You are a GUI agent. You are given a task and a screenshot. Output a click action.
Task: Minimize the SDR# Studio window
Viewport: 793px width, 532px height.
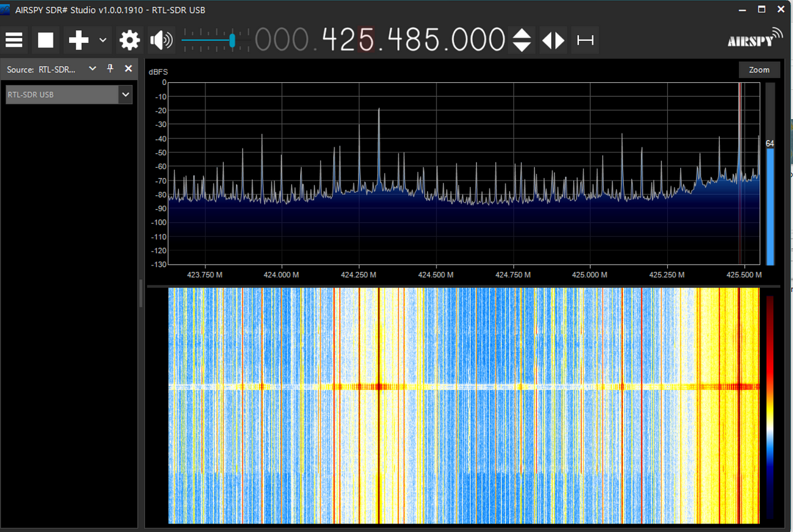pos(742,10)
